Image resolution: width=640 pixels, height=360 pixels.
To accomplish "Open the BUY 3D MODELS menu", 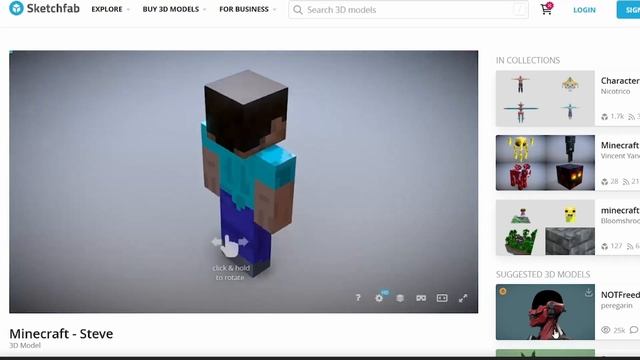I will [174, 9].
